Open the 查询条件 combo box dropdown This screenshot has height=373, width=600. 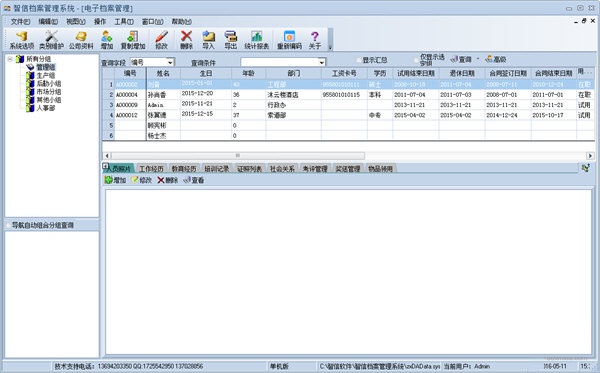[x=322, y=62]
